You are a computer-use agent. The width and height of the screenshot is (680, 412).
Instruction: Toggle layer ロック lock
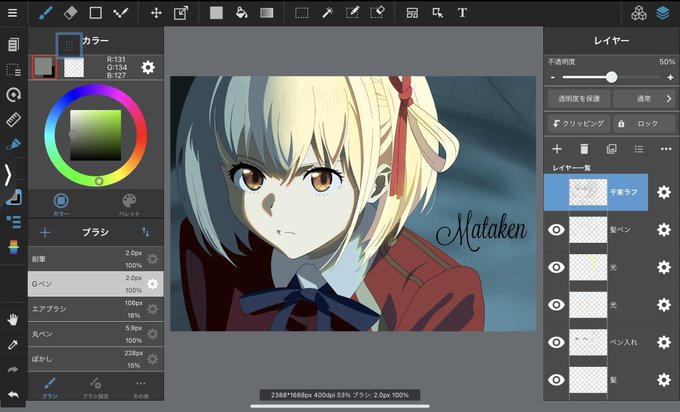644,124
